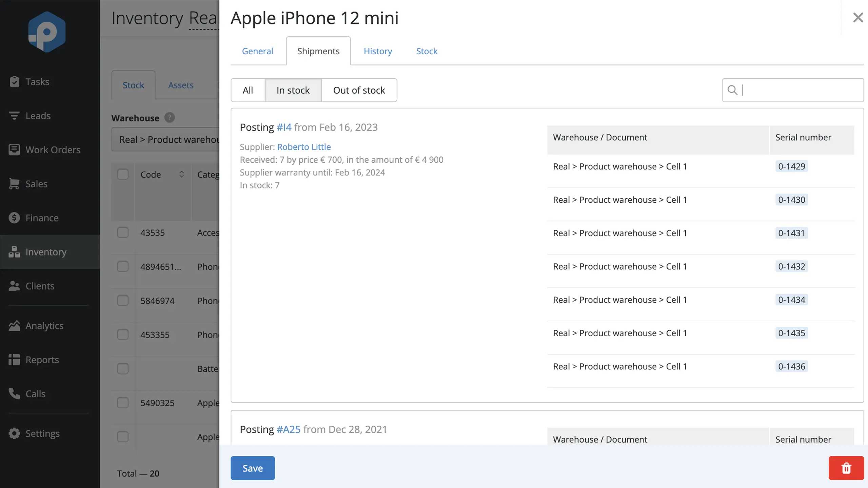
Task: Click serial number 0-1436
Action: (x=791, y=366)
